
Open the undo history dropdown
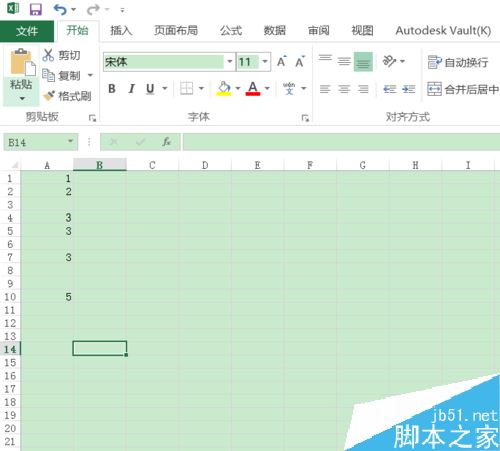[x=73, y=10]
